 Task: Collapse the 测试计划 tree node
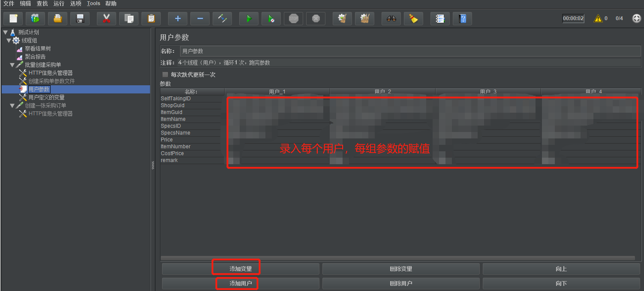tap(5, 32)
